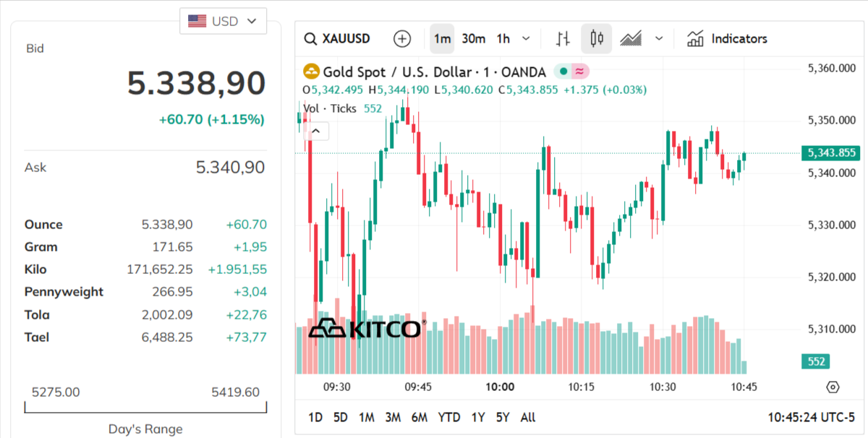Select the YTD range tab
The width and height of the screenshot is (868, 438).
point(449,417)
